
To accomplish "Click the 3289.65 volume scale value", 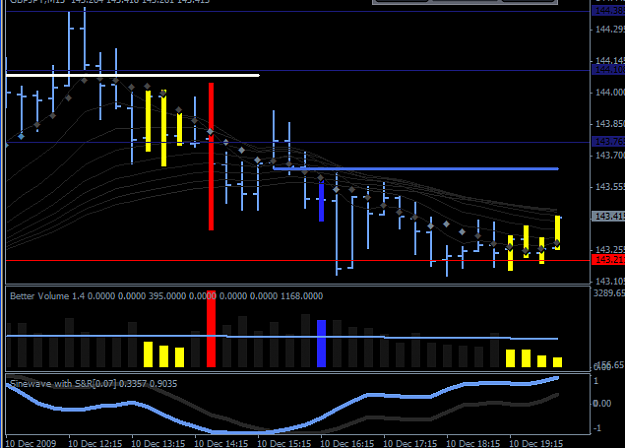I will click(x=609, y=293).
